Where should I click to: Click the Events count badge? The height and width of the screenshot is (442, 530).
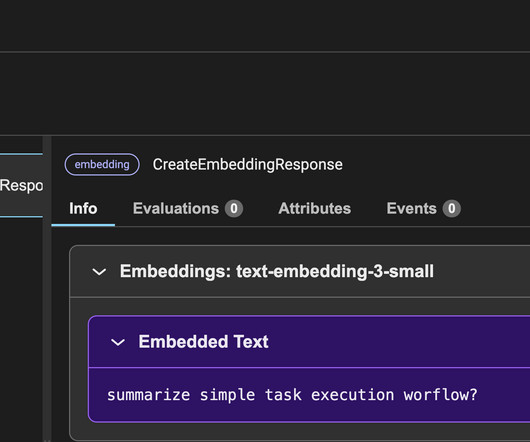pos(452,208)
